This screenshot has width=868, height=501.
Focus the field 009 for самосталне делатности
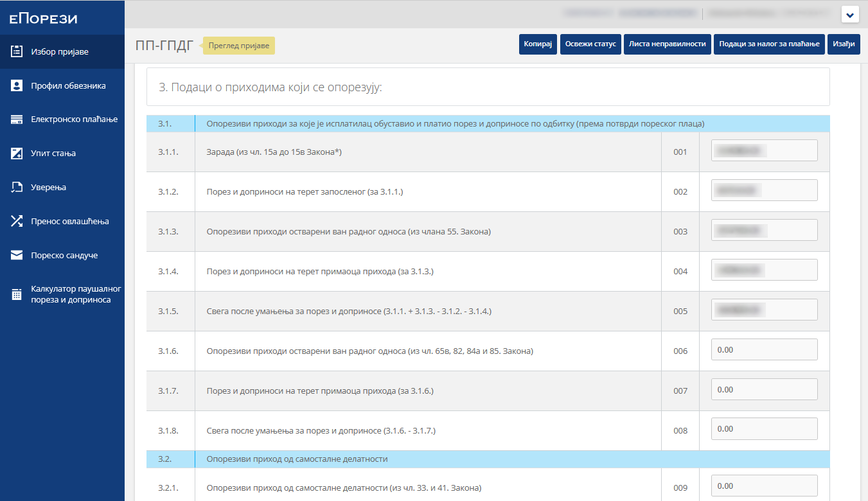pyautogui.click(x=764, y=486)
